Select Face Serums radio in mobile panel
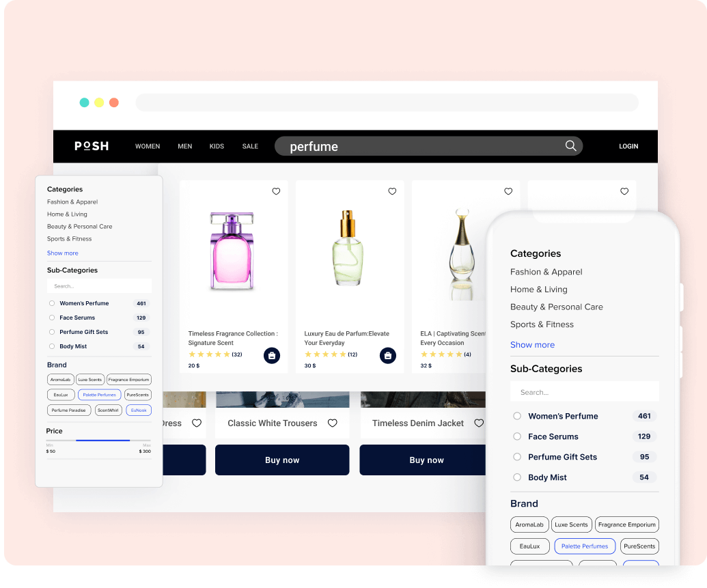 point(517,436)
